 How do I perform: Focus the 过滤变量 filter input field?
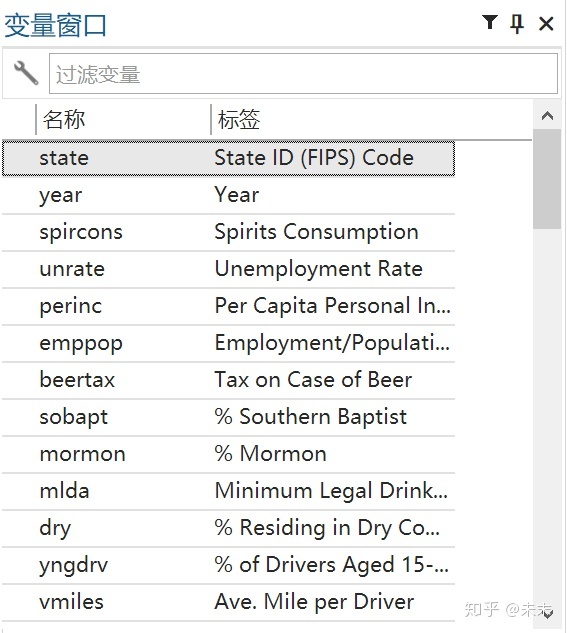[x=303, y=73]
